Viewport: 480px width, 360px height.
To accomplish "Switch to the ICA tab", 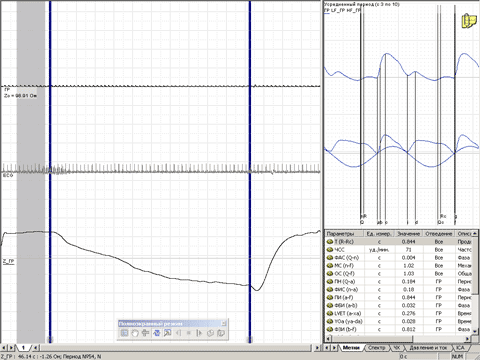I will pyautogui.click(x=460, y=348).
